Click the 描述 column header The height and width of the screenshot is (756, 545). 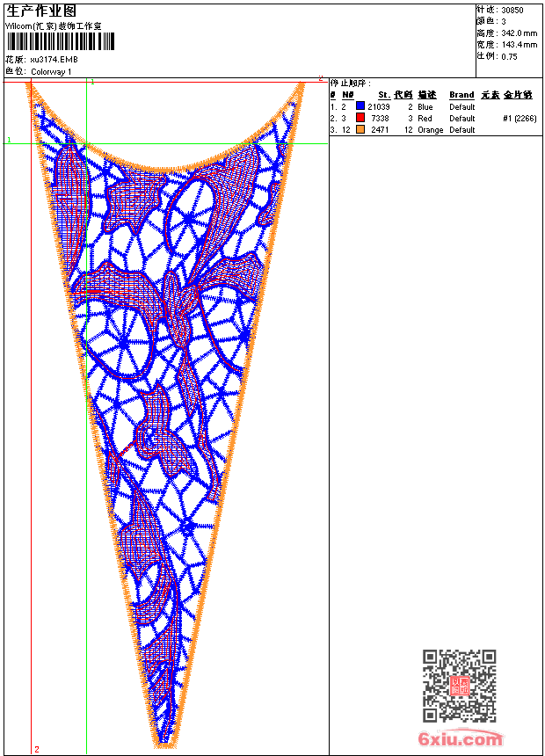tap(427, 95)
